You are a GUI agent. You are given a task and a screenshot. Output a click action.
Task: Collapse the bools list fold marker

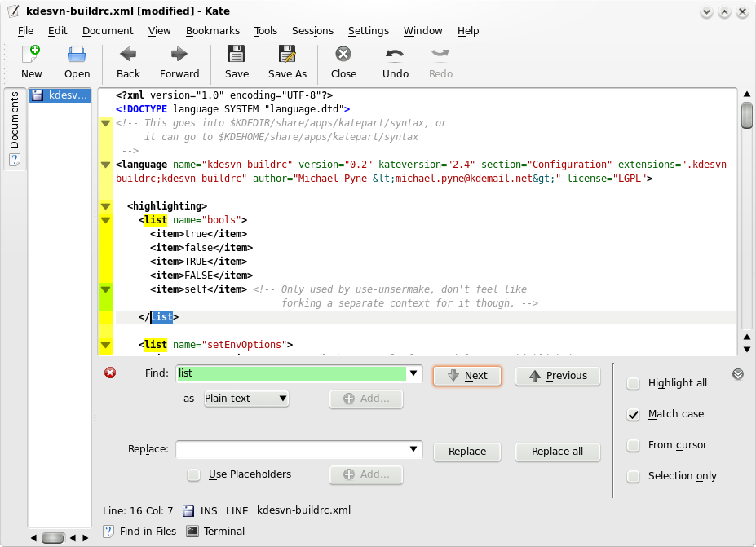pos(105,220)
